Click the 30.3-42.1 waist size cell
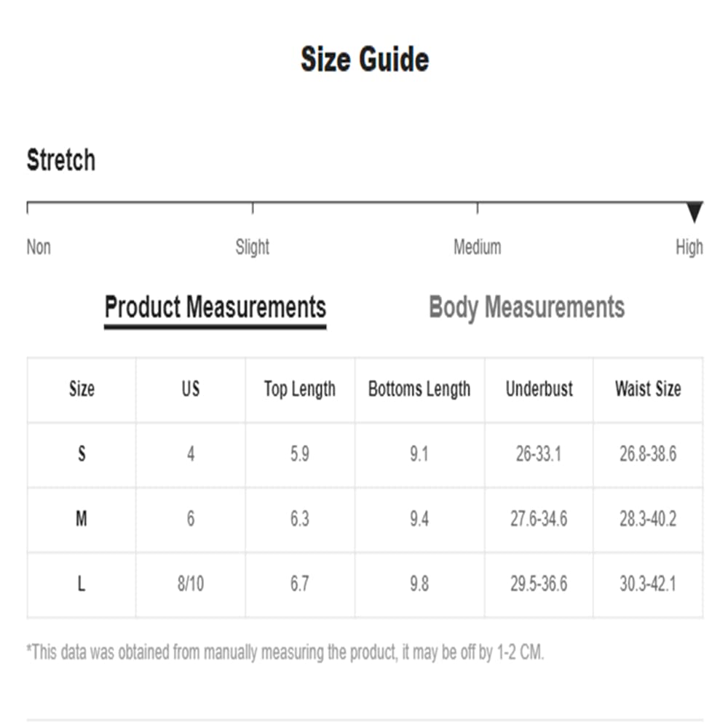The image size is (728, 728). (648, 584)
